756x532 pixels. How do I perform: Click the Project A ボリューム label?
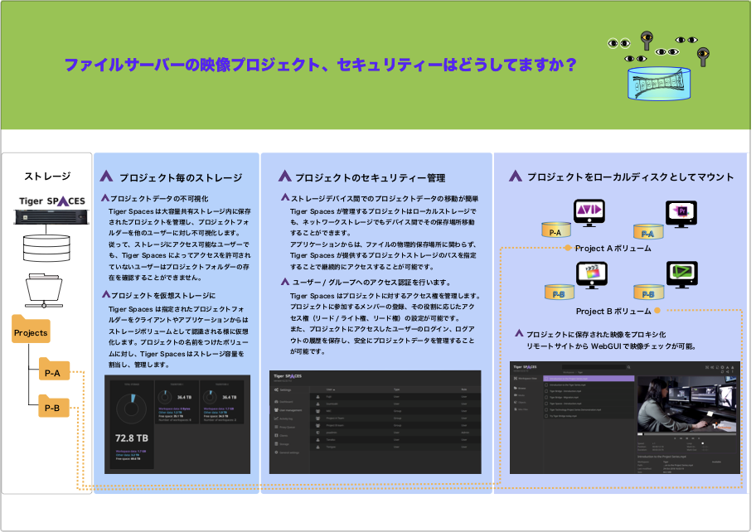point(613,248)
